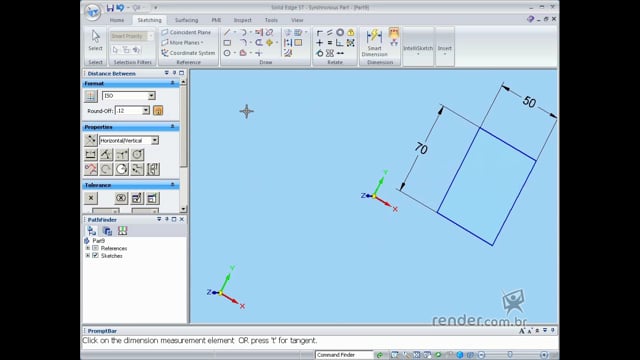Image resolution: width=640 pixels, height=360 pixels.
Task: Collapse the Tolerance section
Action: pyautogui.click(x=172, y=185)
